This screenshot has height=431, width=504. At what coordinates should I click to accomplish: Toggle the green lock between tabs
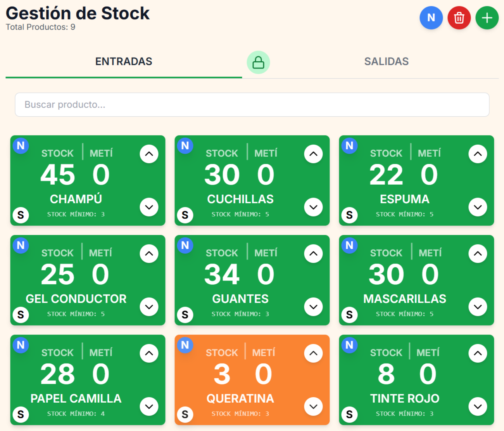[x=258, y=62]
